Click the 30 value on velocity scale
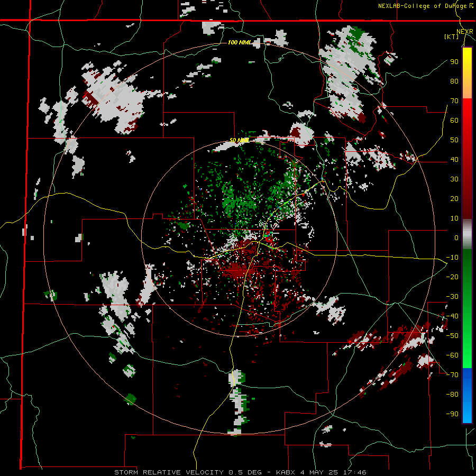This screenshot has height=476, width=476. tap(454, 179)
